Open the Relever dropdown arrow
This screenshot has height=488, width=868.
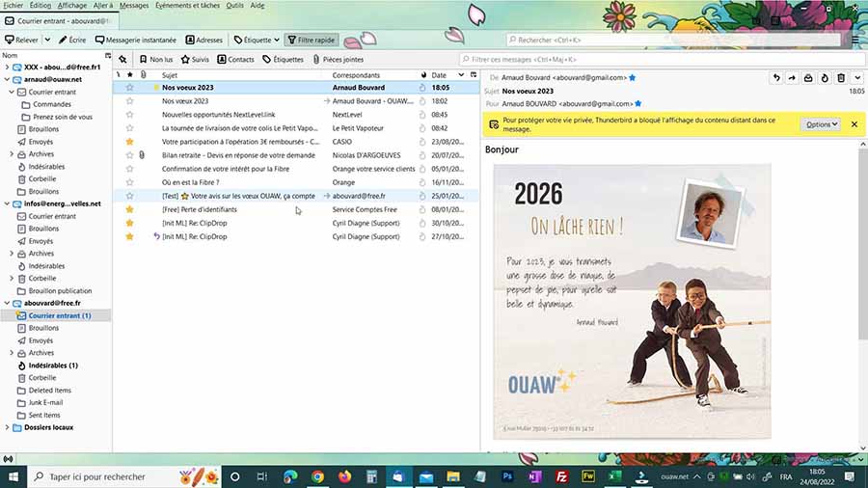tap(46, 41)
